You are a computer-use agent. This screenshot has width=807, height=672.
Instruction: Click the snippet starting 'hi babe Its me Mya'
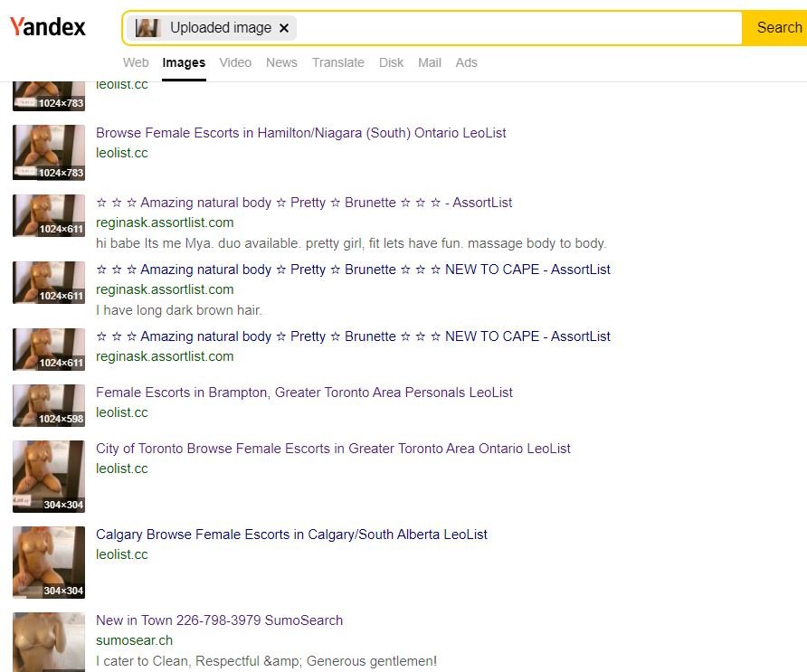coord(351,243)
